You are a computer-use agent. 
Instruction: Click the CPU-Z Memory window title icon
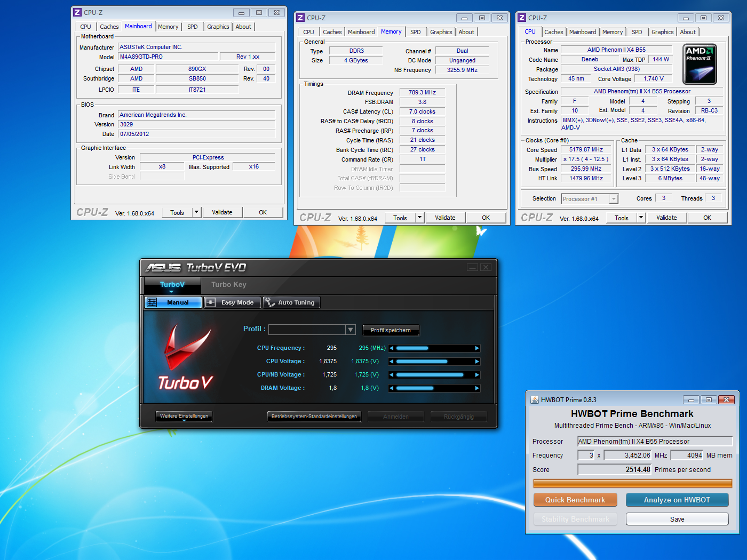point(300,18)
